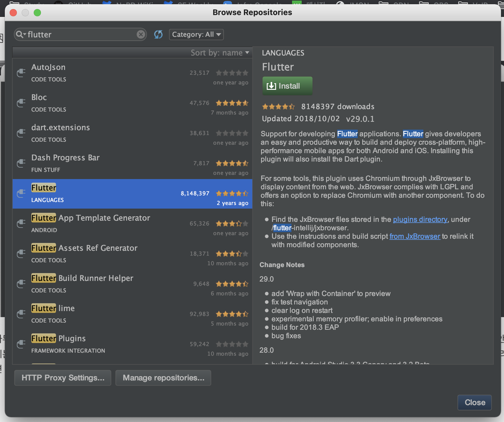
Task: Click the 47,576 download count for Bloc
Action: tap(199, 103)
